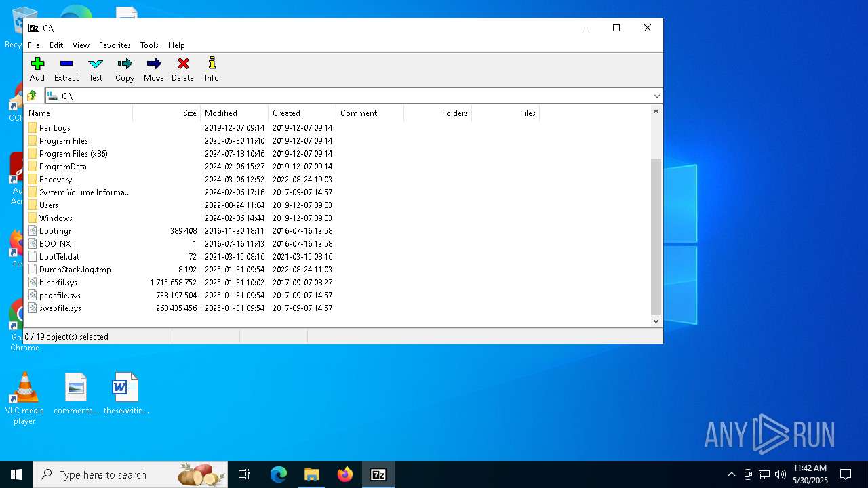
Task: Open the notification center icon
Action: (846, 474)
